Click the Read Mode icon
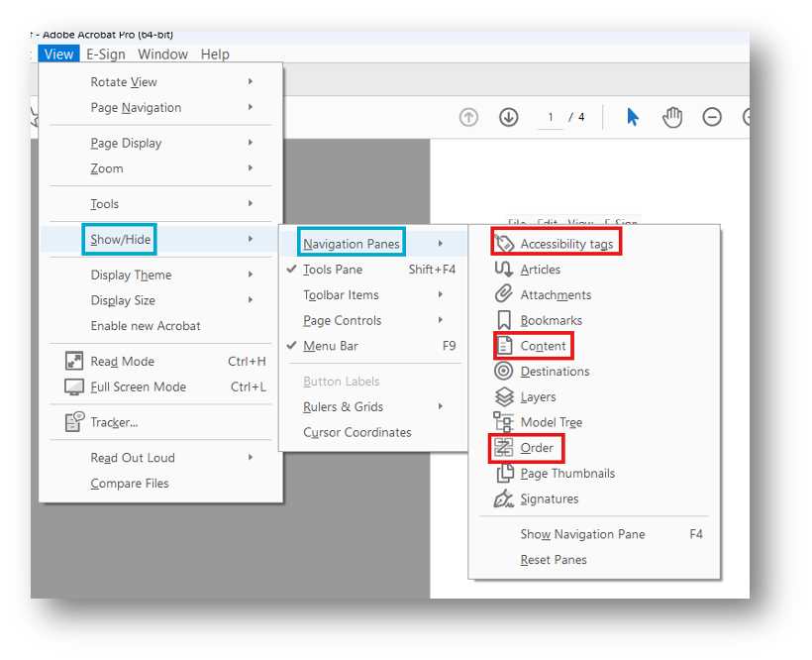Image resolution: width=812 pixels, height=660 pixels. coord(74,361)
